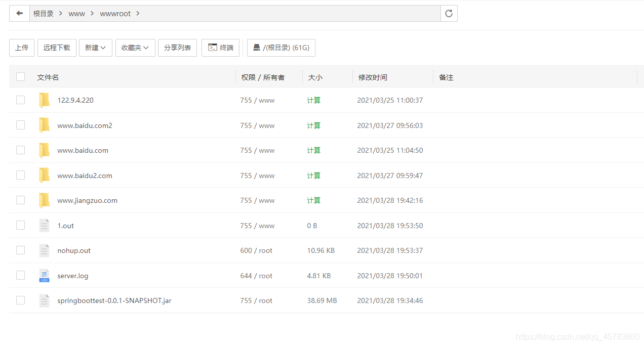
Task: Click wwwroot in the breadcrumb
Action: click(x=115, y=14)
